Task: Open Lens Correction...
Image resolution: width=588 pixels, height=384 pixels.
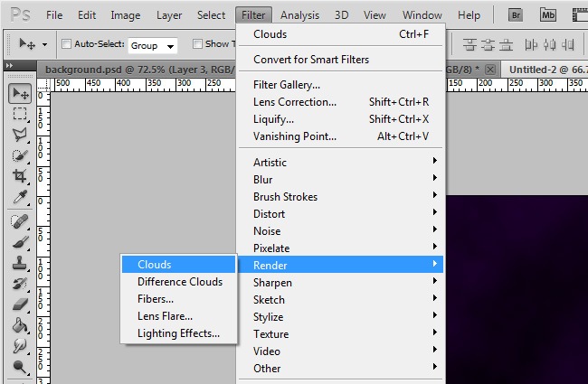Action: tap(340, 102)
